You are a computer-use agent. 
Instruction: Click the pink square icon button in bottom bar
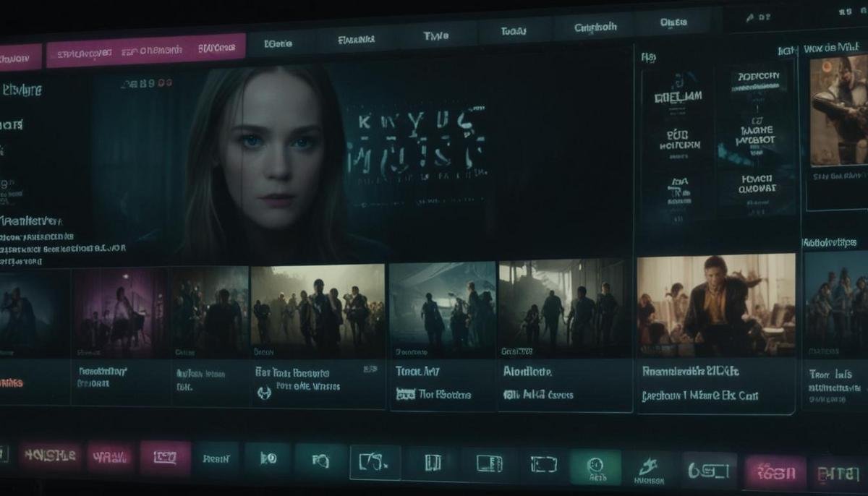pyautogui.click(x=165, y=458)
